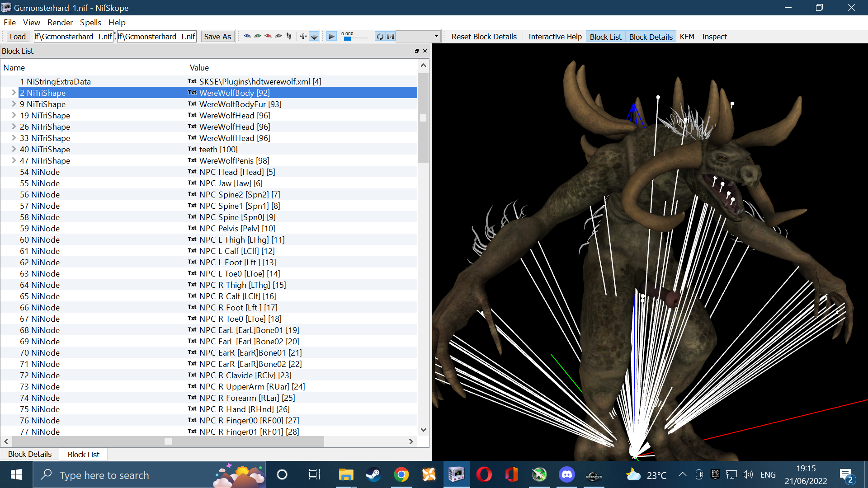Select 54 NiNode NPC Head row
The image size is (868, 488).
(x=209, y=172)
